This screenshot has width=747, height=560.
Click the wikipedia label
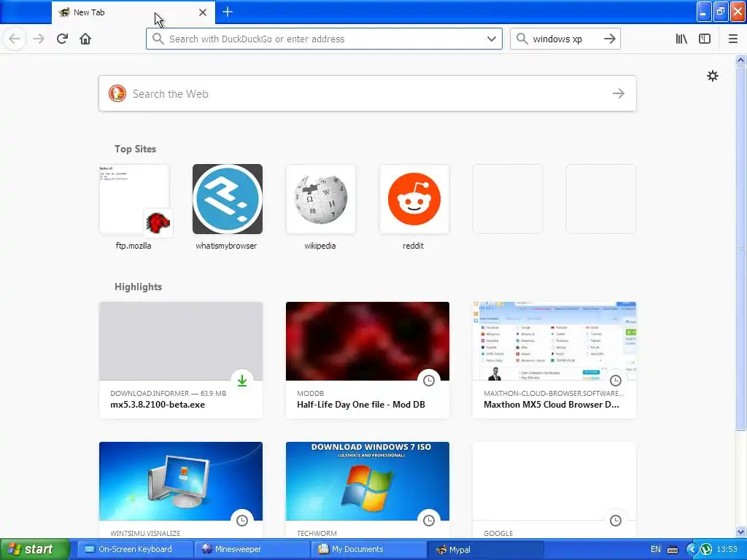click(x=320, y=246)
